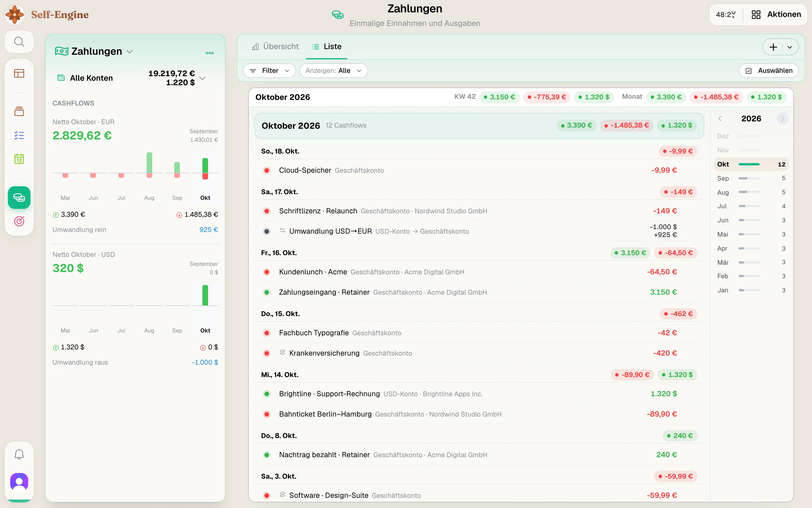The image size is (812, 508).
Task: Click the Self-Engine flower logo
Action: (x=15, y=14)
